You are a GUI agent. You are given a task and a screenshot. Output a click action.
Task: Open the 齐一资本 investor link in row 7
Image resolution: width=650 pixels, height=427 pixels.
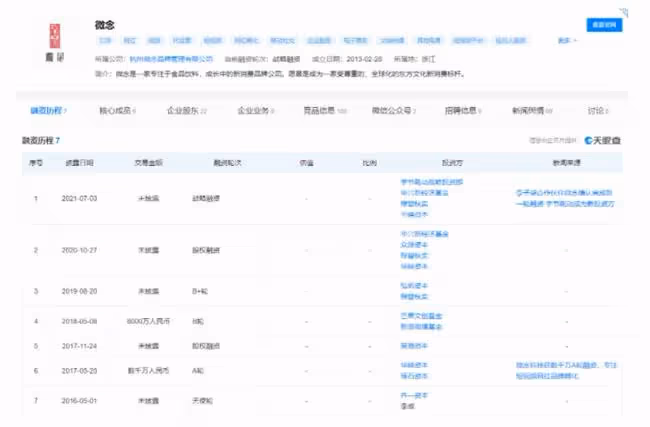click(x=414, y=395)
